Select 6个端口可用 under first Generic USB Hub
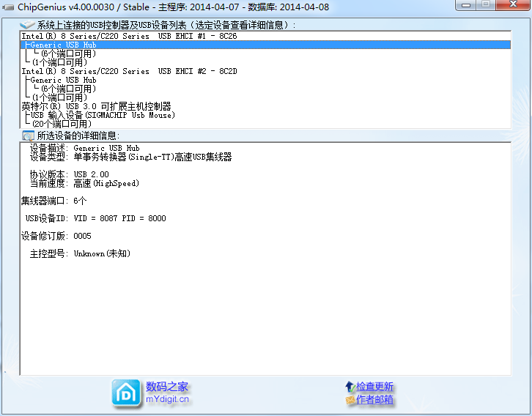Screen dimensions: 532x416 point(68,53)
